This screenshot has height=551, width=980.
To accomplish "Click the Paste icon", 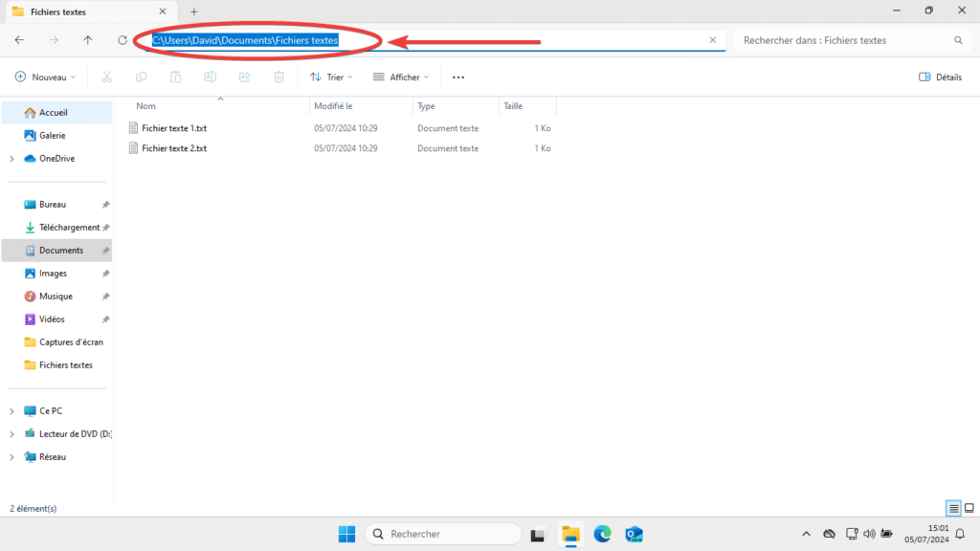I will coord(175,77).
